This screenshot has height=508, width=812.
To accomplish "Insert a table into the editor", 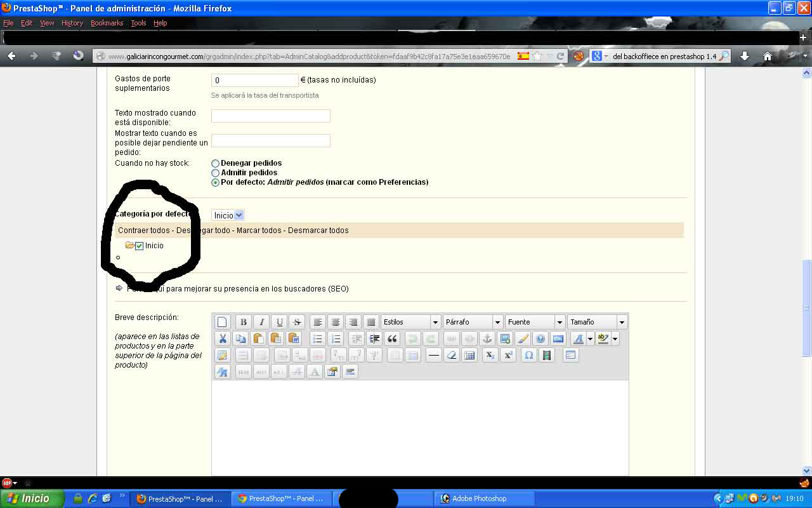I will (469, 355).
